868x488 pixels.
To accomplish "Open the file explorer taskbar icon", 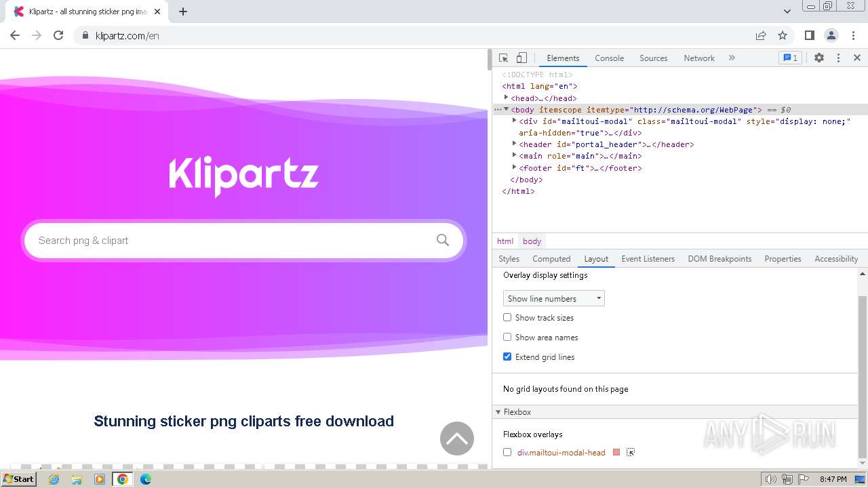I will point(77,479).
